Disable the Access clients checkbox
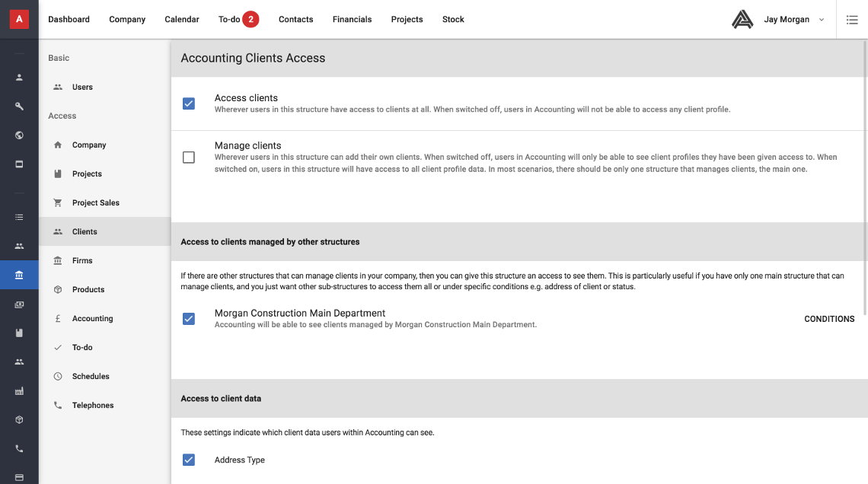868x484 pixels. click(189, 103)
